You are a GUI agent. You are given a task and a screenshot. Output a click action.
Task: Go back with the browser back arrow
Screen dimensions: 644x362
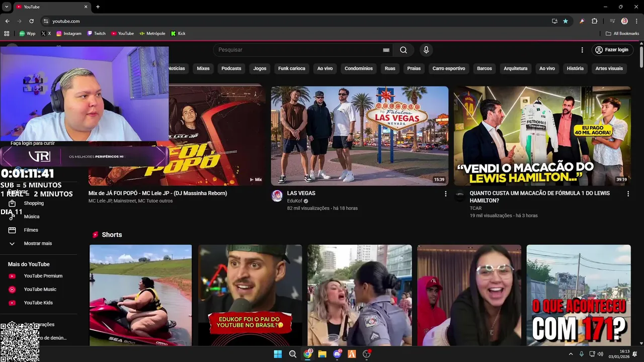coord(7,21)
